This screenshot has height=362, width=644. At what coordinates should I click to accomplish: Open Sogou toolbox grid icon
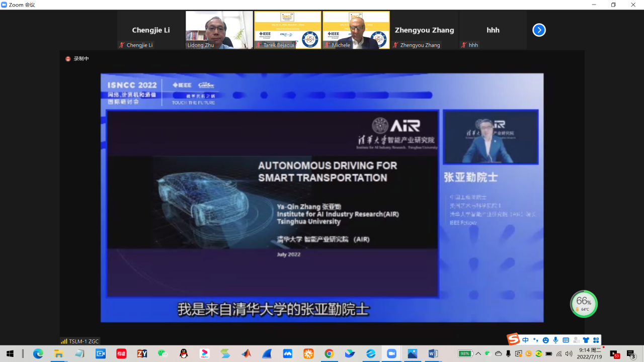click(596, 340)
